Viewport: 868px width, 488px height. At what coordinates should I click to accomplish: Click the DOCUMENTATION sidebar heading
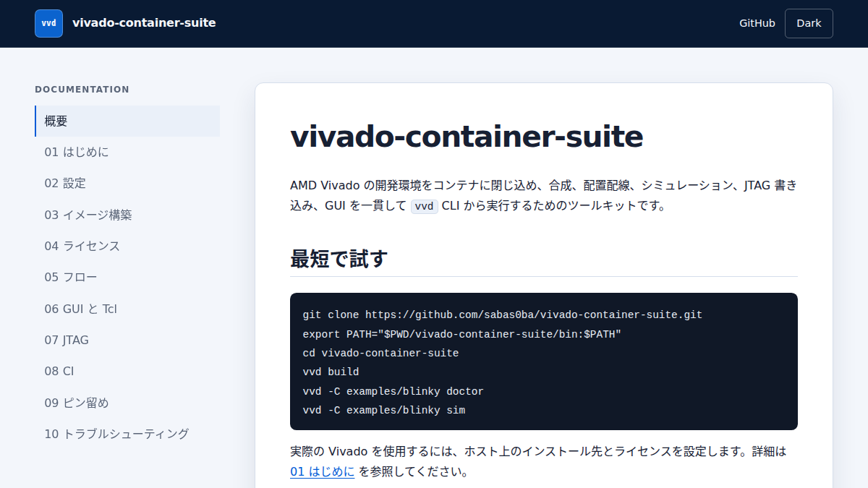tap(82, 90)
